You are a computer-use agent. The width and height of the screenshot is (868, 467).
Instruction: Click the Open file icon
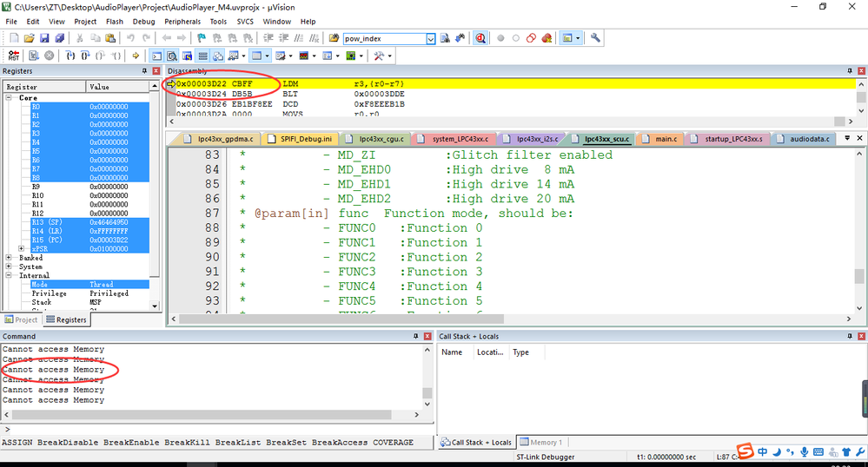[29, 38]
